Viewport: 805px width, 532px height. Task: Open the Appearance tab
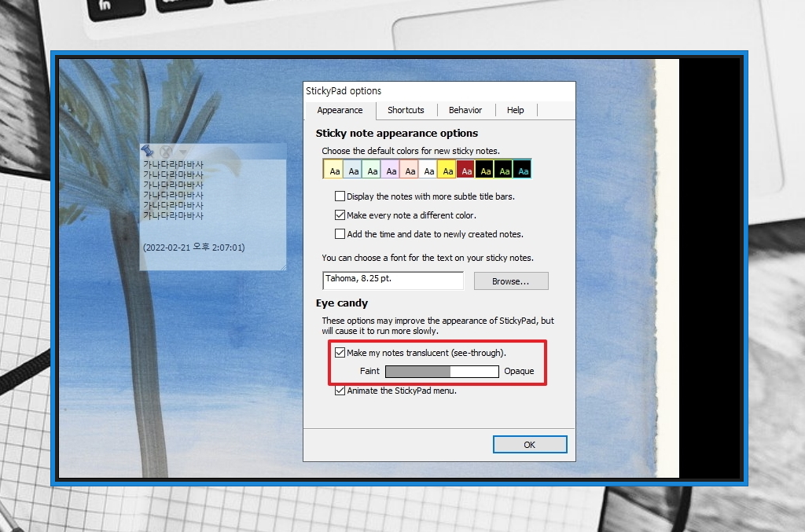[x=340, y=110]
